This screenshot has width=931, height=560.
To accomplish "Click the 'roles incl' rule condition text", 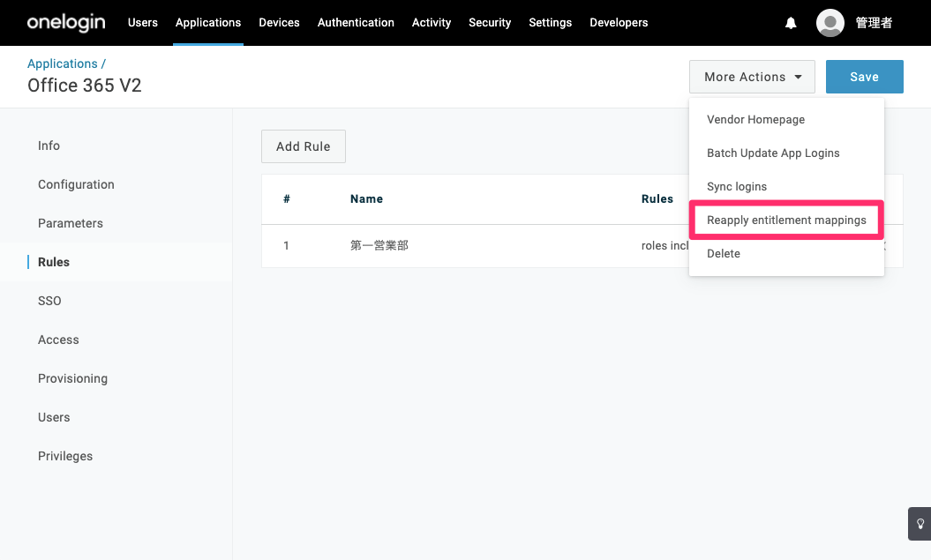I will pos(665,245).
